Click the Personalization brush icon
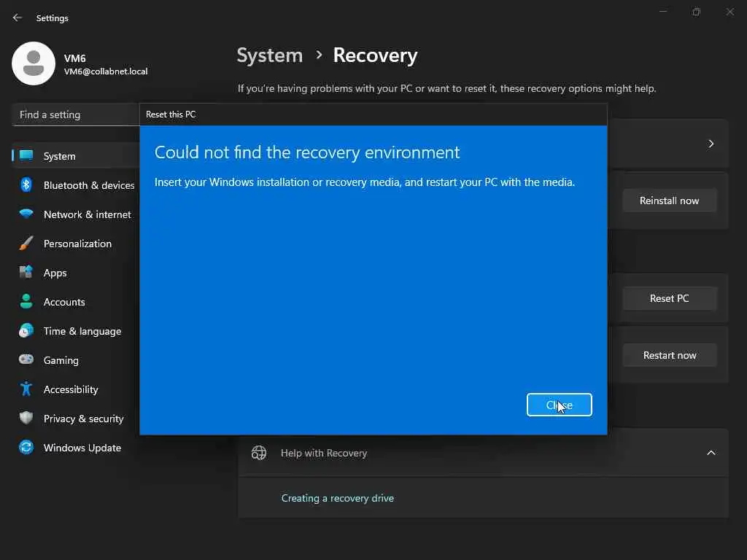 click(x=26, y=244)
